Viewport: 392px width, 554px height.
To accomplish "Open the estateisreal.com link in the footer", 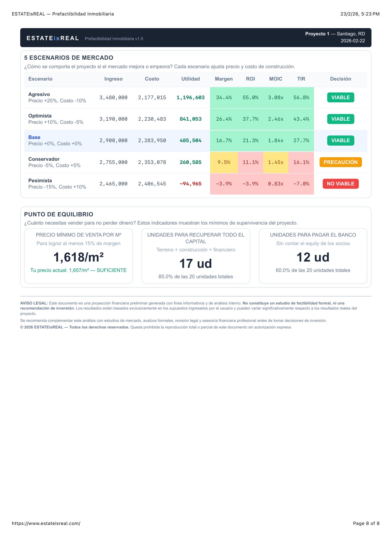I will [46, 523].
